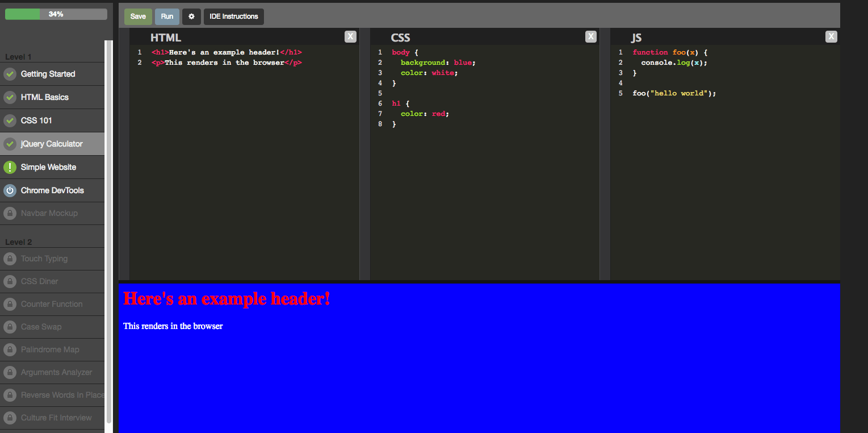Open the Getting Started lesson

tap(52, 74)
